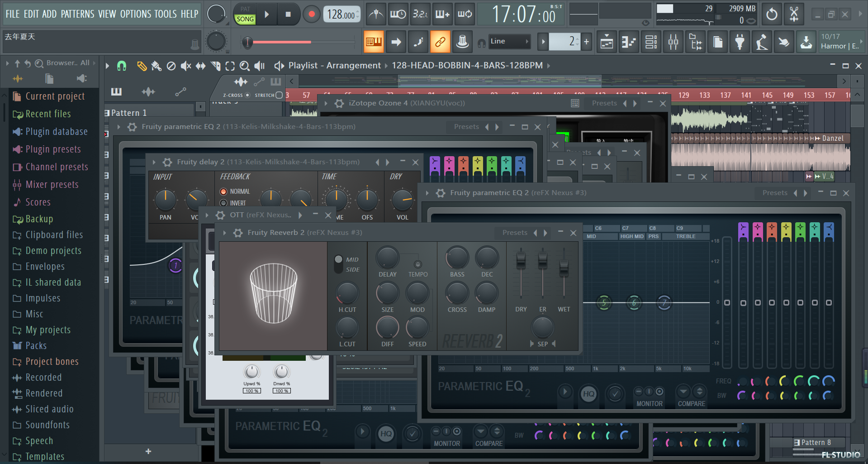The image size is (868, 464).
Task: Open the FILE menu
Action: coord(13,14)
